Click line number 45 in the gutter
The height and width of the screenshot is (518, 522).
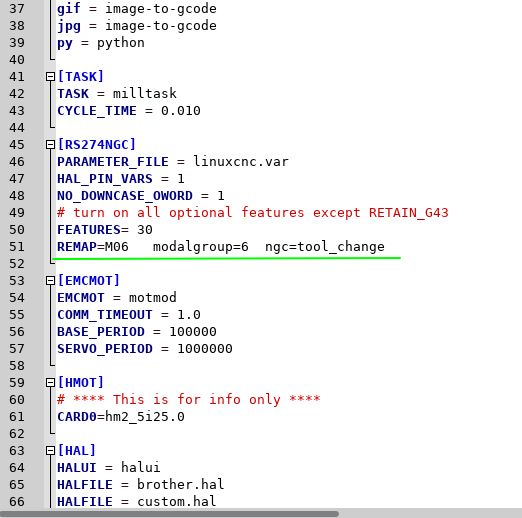click(17, 145)
